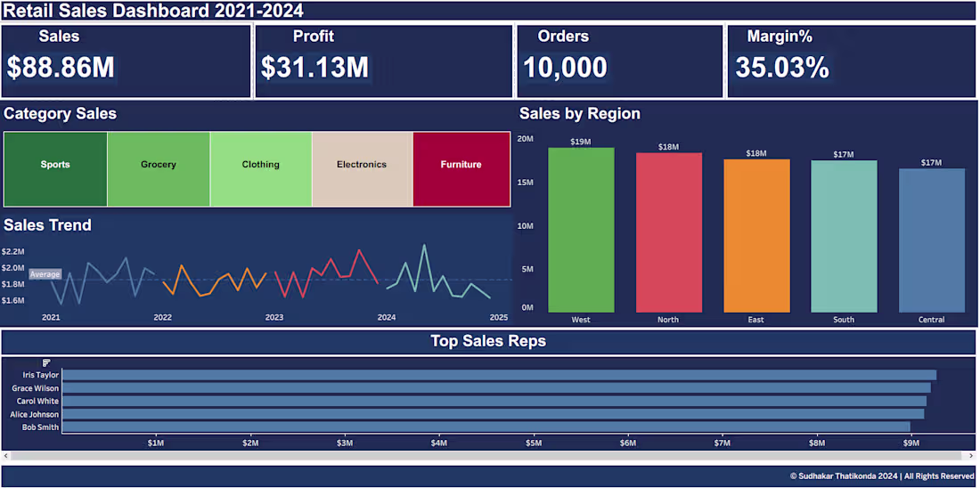Viewport: 980px width, 488px height.
Task: Click the Category Sales heading
Action: click(60, 114)
